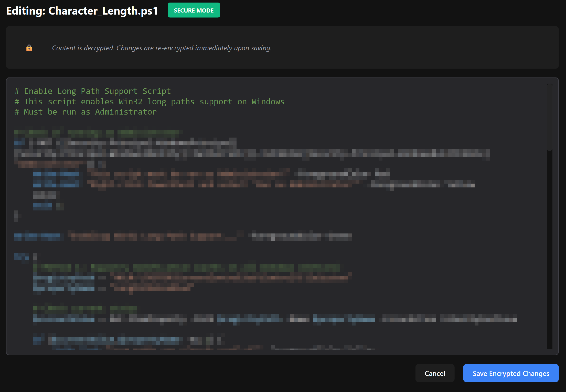Save the encrypted changes
Viewport: 566px width, 392px height.
(x=511, y=373)
